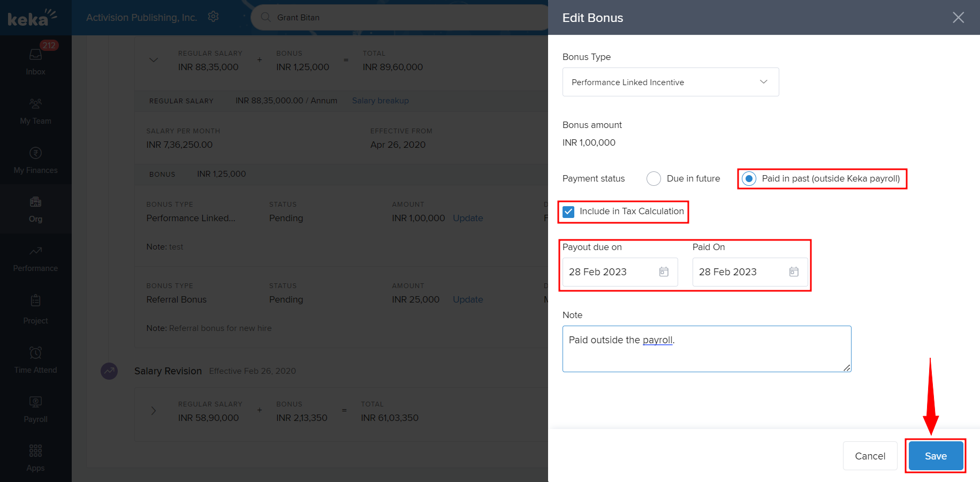Open My Team sidebar icon
Screen dimensions: 980x482
tap(35, 104)
